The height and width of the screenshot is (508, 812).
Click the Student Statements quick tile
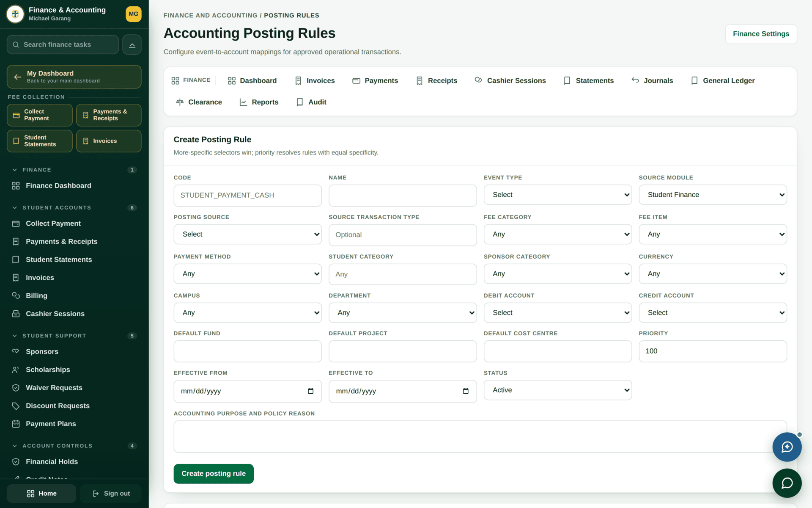coord(40,141)
